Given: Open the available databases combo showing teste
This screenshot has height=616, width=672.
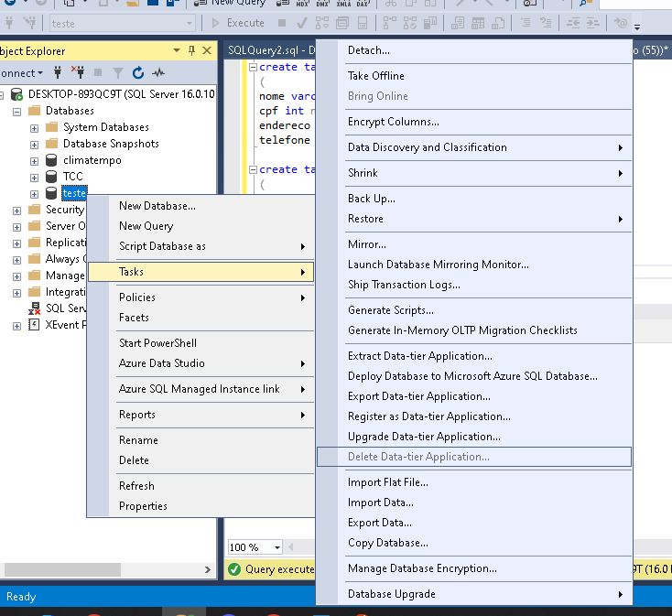Looking at the screenshot, I should click(x=122, y=23).
